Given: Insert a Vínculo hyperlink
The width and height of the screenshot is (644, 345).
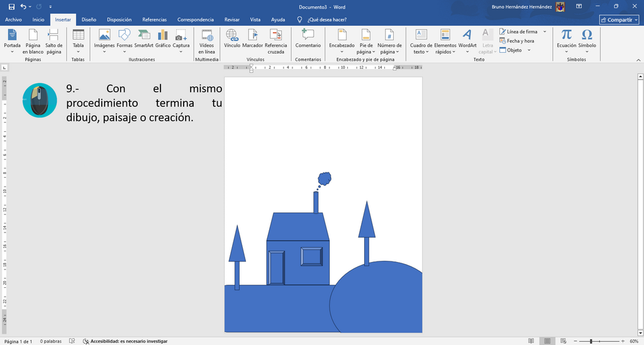Looking at the screenshot, I should 232,39.
